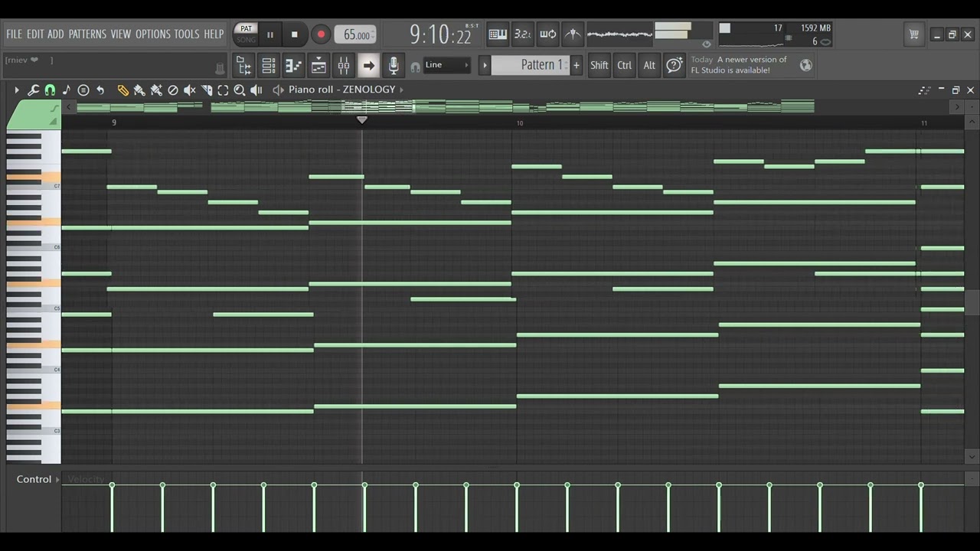Open the File menu
The height and width of the screenshot is (551, 980).
coord(15,34)
